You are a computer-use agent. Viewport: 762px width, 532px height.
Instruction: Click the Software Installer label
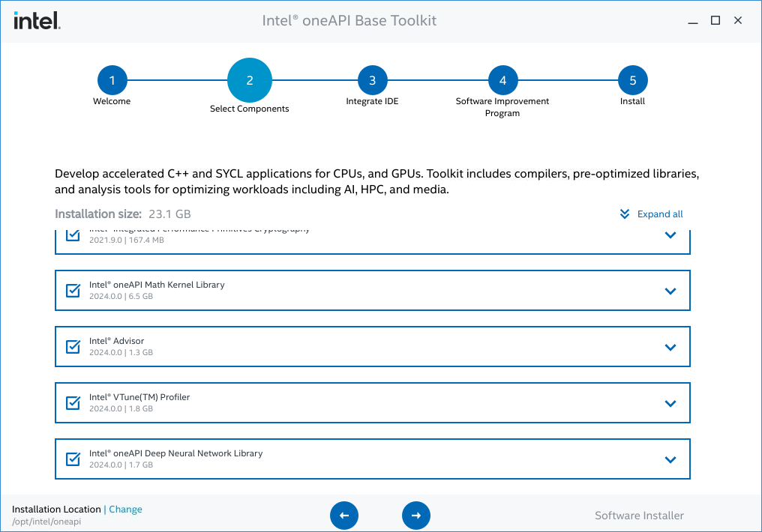(639, 516)
